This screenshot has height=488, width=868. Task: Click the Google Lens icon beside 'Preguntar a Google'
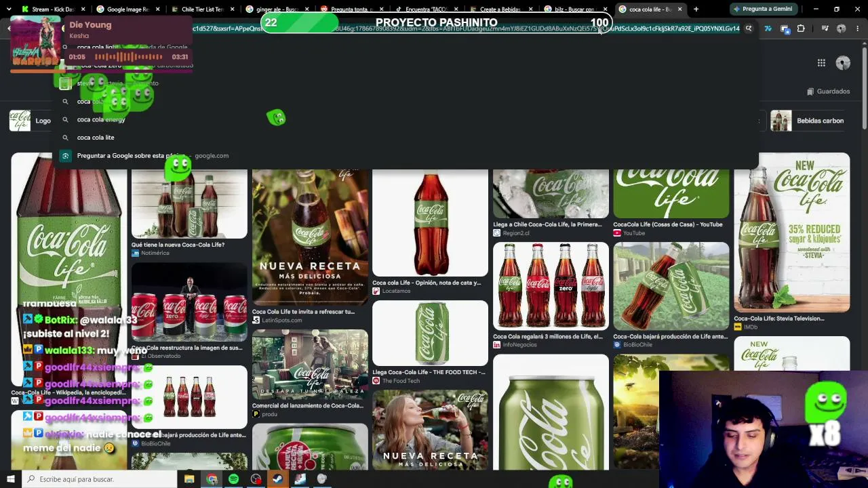65,156
